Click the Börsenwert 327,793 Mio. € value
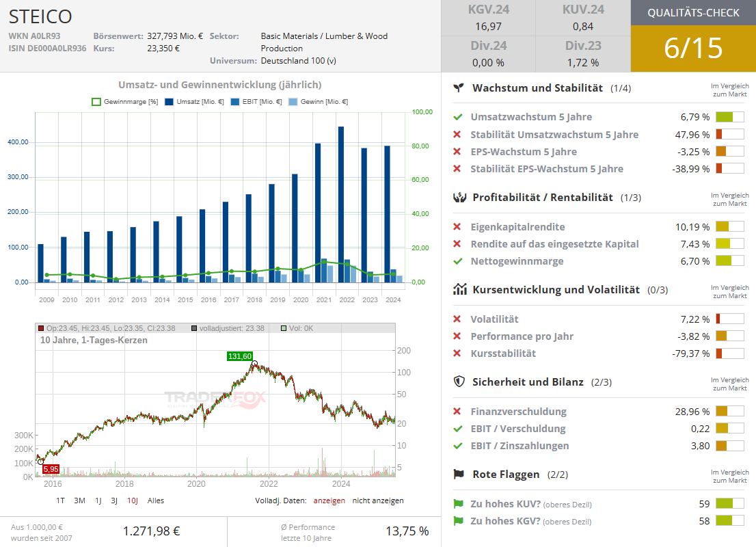 (x=175, y=36)
